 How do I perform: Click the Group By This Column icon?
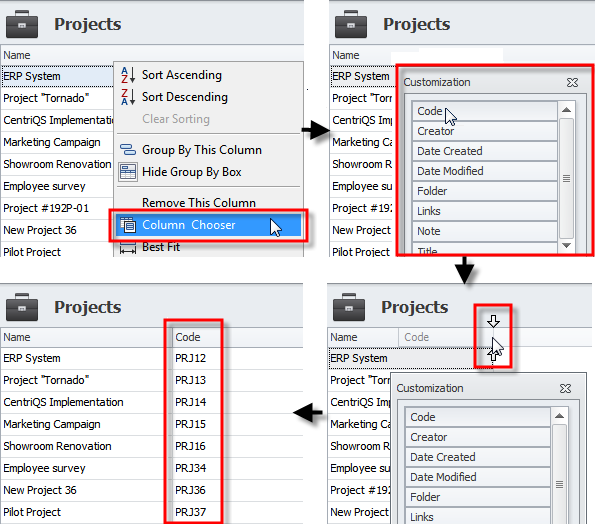tap(128, 149)
